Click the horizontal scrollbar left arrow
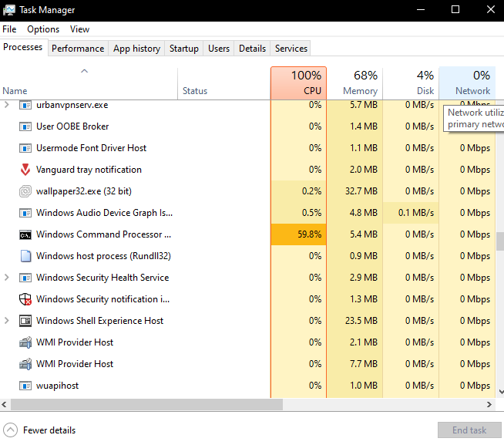This screenshot has height=445, width=504. [x=4, y=404]
